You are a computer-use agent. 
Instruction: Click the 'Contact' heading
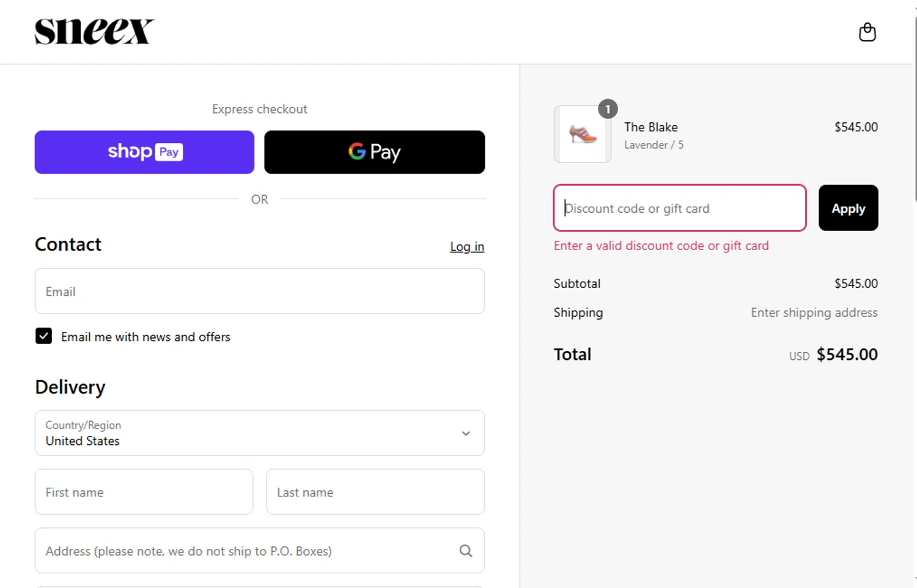point(68,244)
